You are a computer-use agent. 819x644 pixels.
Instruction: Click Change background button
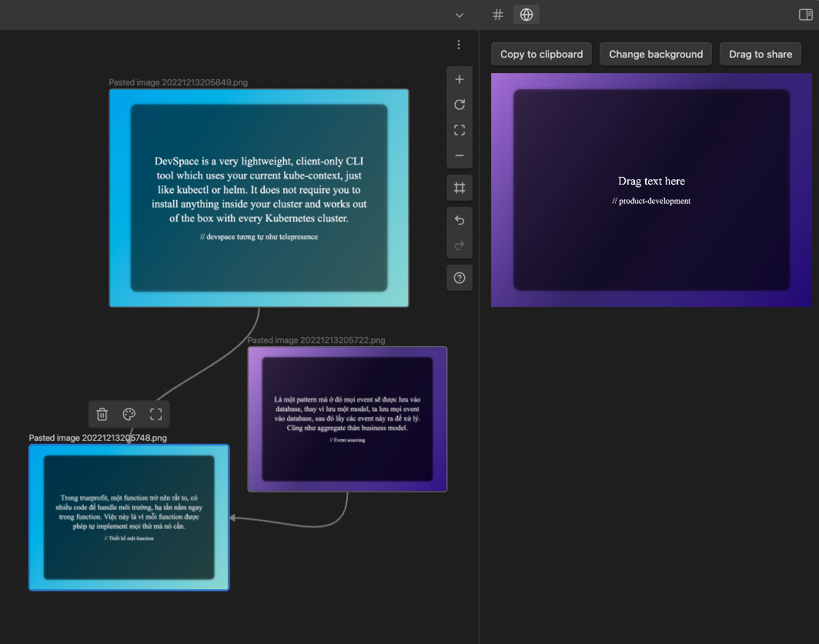pyautogui.click(x=656, y=55)
